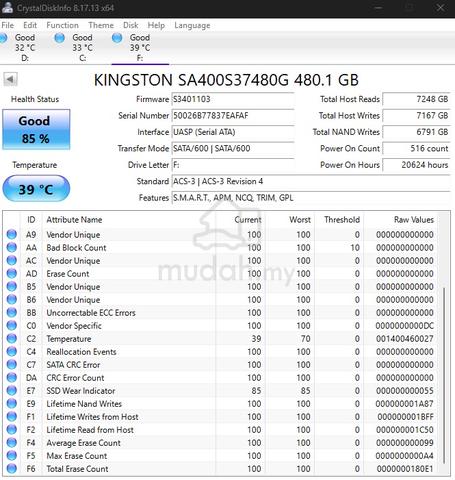Viewport: 455px width, 480px height.
Task: Open the Theme menu
Action: 101,25
